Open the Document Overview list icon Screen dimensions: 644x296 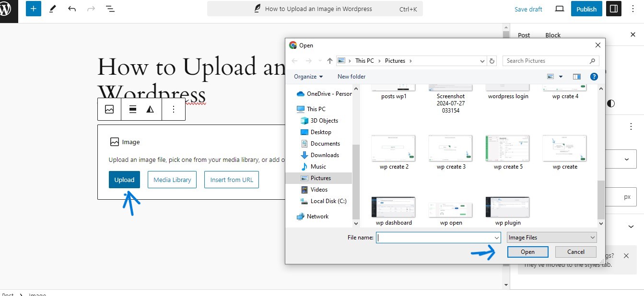(x=110, y=9)
